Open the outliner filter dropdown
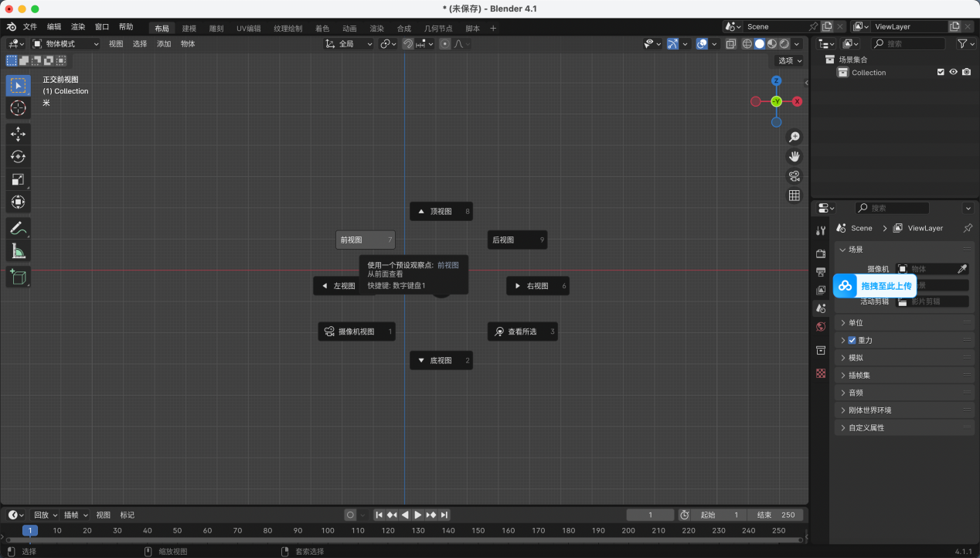 966,44
